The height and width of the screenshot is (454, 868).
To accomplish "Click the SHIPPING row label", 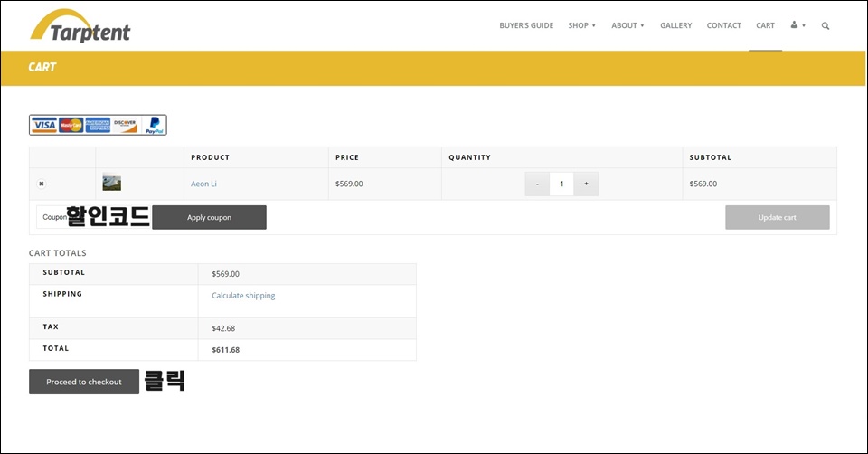I will [x=62, y=294].
